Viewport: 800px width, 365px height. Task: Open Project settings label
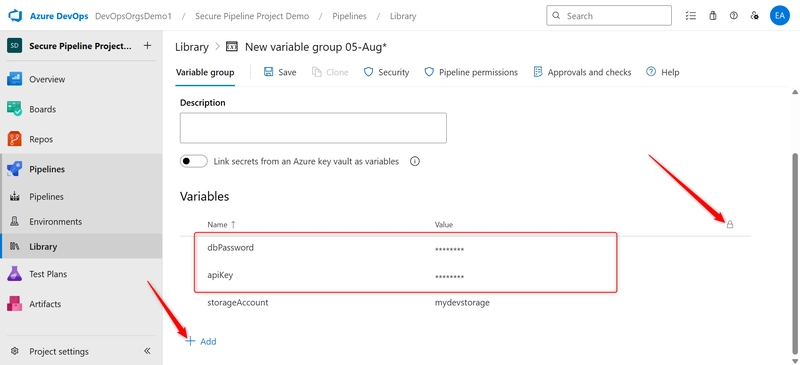(x=59, y=351)
